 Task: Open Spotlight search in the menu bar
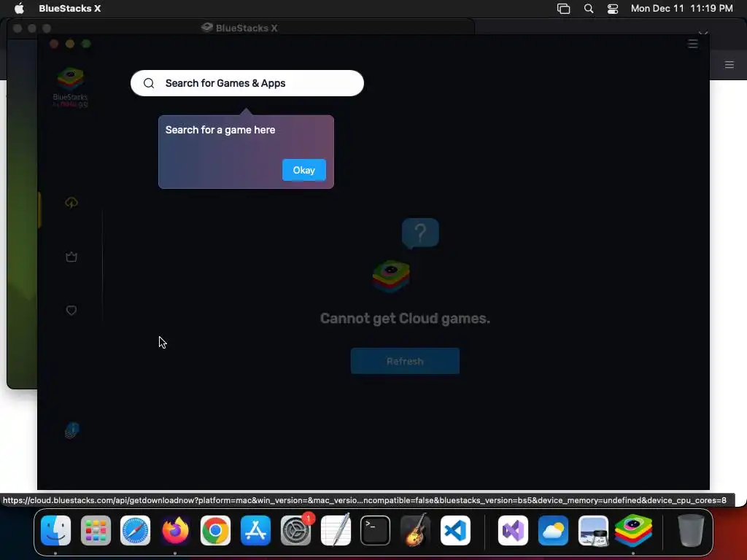[x=589, y=9]
